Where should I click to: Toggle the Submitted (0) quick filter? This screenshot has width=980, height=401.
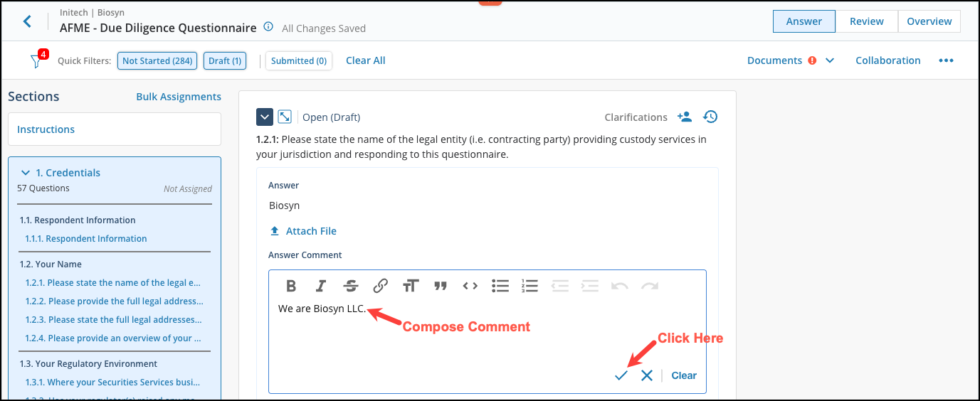[299, 61]
